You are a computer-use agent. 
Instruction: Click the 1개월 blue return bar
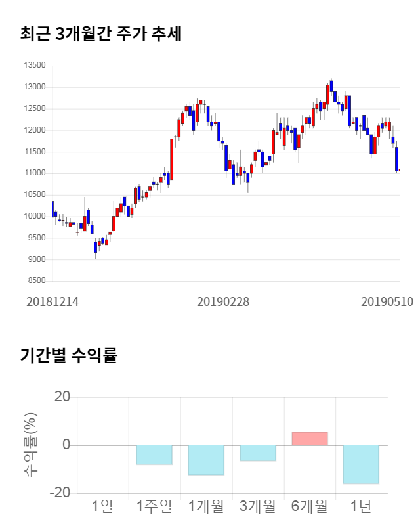click(x=206, y=460)
